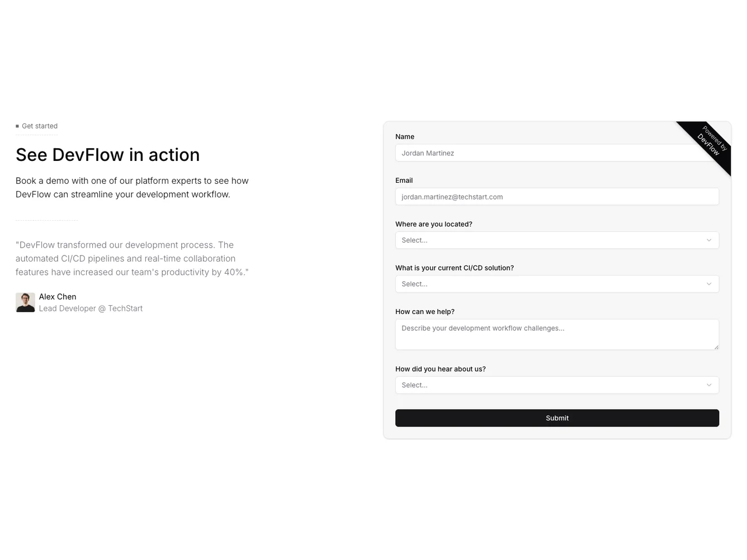747x560 pixels.
Task: Click the chevron arrow in the CI/CD solution select
Action: pos(709,284)
